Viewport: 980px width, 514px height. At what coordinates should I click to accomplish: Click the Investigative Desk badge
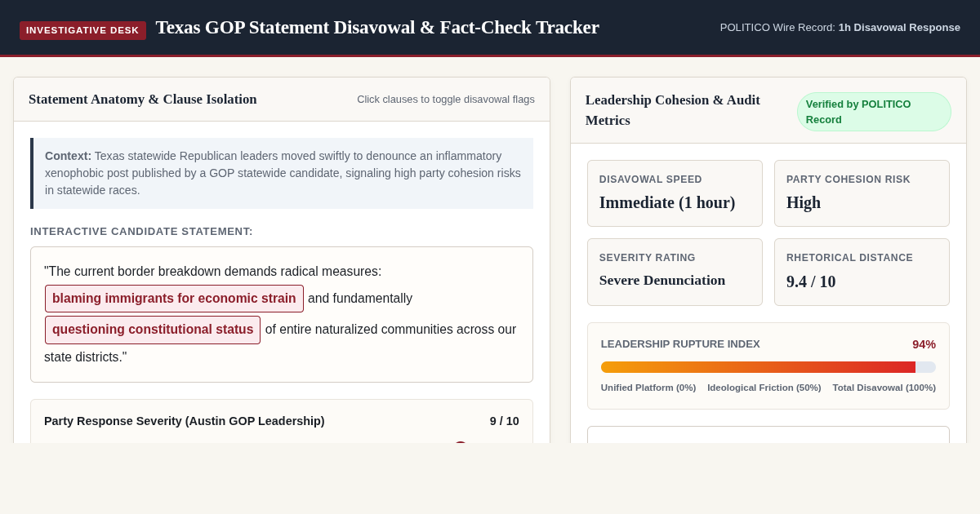coord(82,30)
